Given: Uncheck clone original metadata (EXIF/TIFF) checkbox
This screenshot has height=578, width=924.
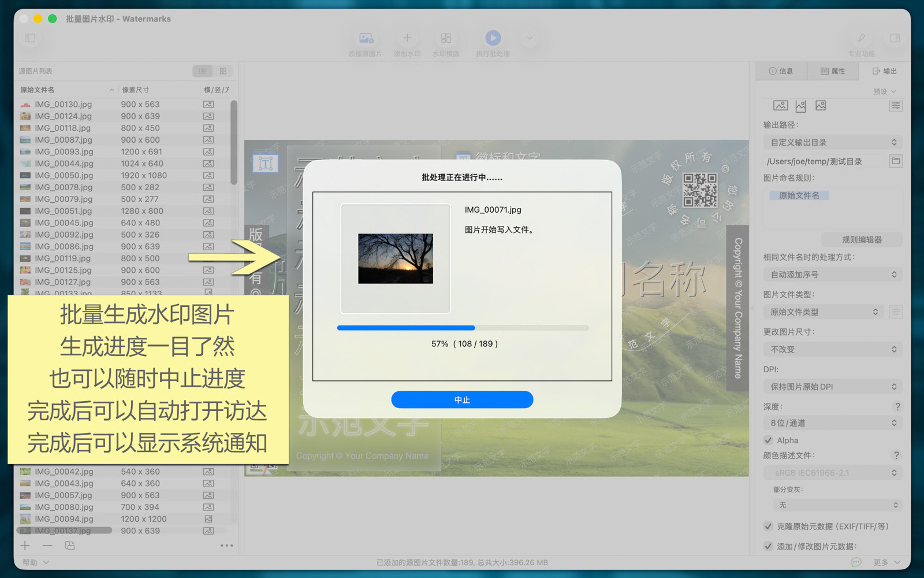Looking at the screenshot, I should [769, 527].
